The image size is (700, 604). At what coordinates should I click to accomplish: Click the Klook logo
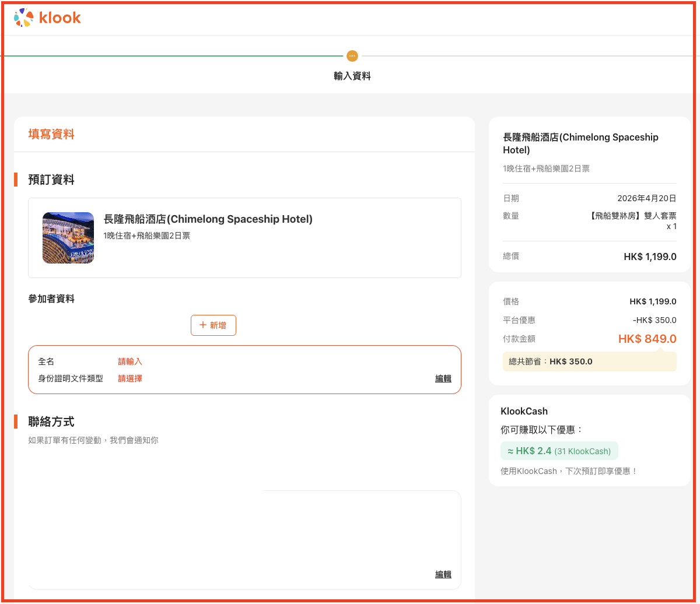tap(47, 18)
